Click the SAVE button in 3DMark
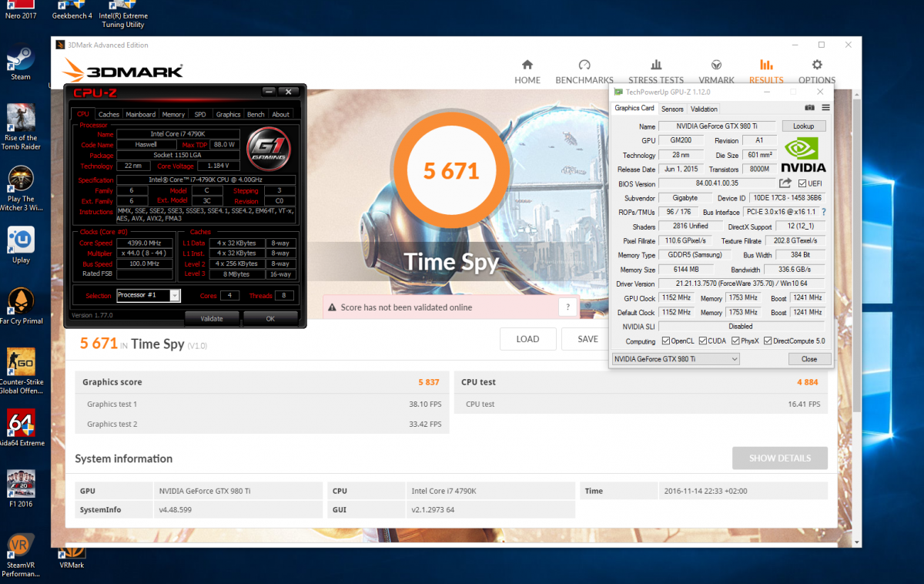 [x=588, y=339]
